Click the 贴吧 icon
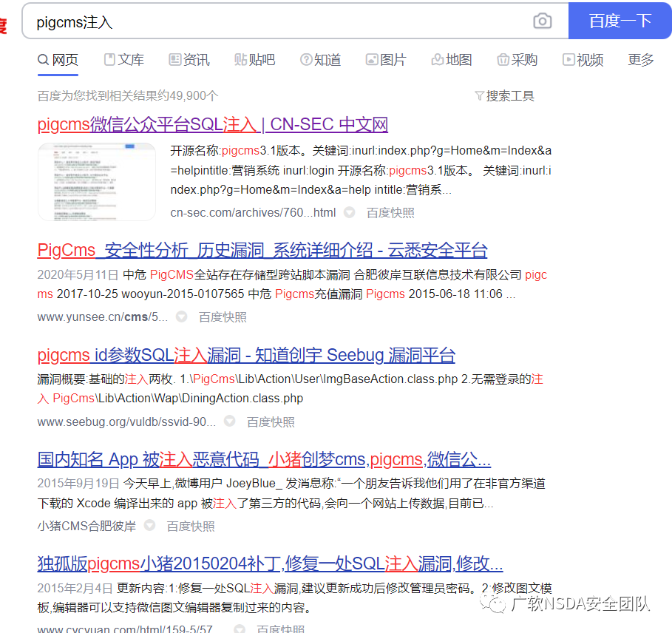 click(x=241, y=60)
